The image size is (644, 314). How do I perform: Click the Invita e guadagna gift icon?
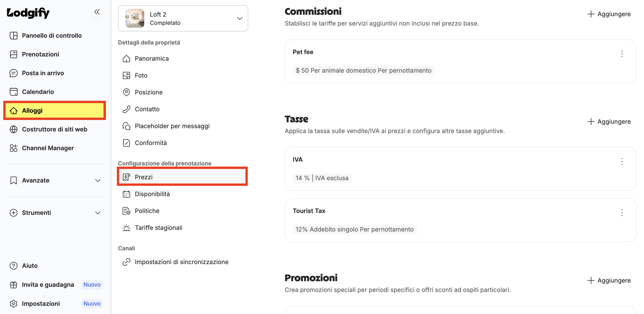(x=14, y=284)
